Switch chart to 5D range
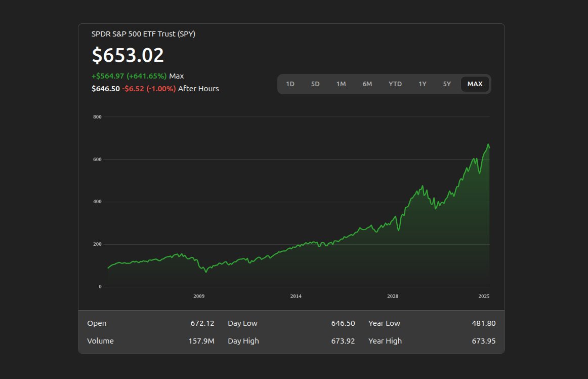This screenshot has width=588, height=379. coord(315,84)
